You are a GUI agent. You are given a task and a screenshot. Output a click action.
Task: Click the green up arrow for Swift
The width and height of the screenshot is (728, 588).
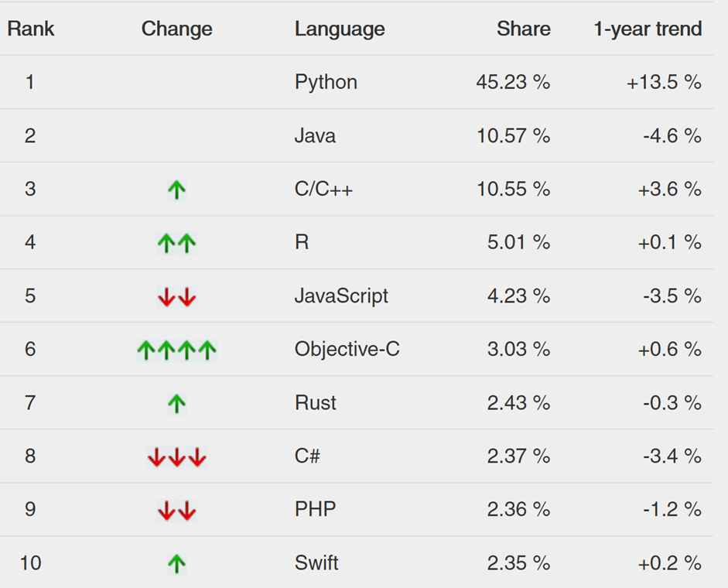click(176, 564)
